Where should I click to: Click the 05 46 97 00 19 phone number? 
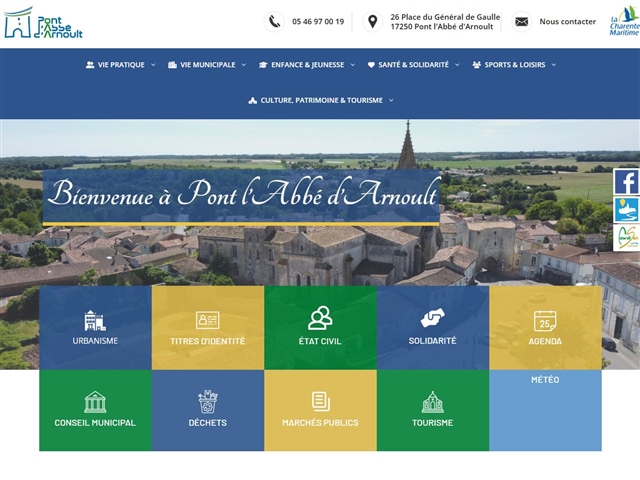coord(318,21)
